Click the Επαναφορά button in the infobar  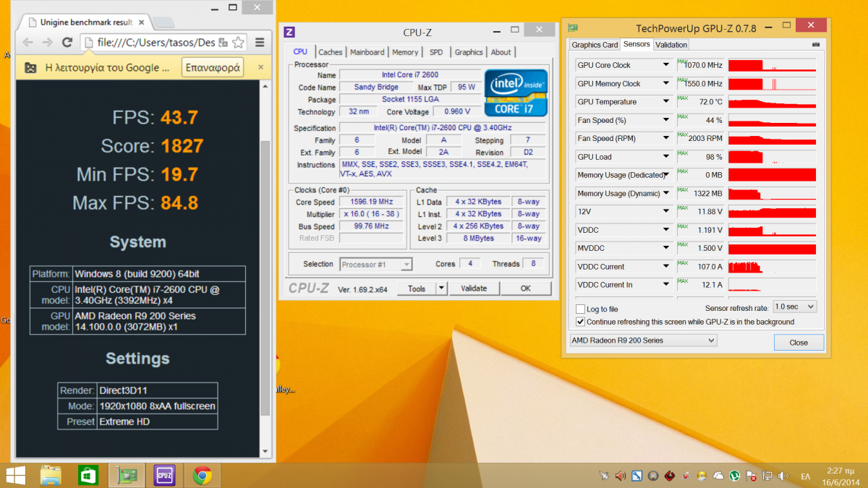click(x=213, y=68)
